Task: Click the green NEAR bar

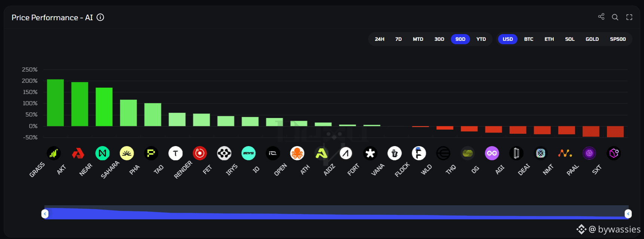Action: click(104, 107)
